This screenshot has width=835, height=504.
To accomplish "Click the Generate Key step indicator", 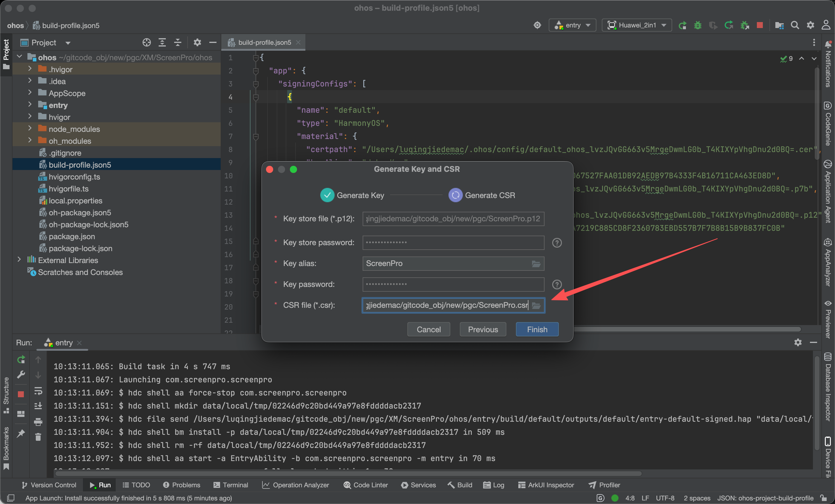I will click(352, 196).
